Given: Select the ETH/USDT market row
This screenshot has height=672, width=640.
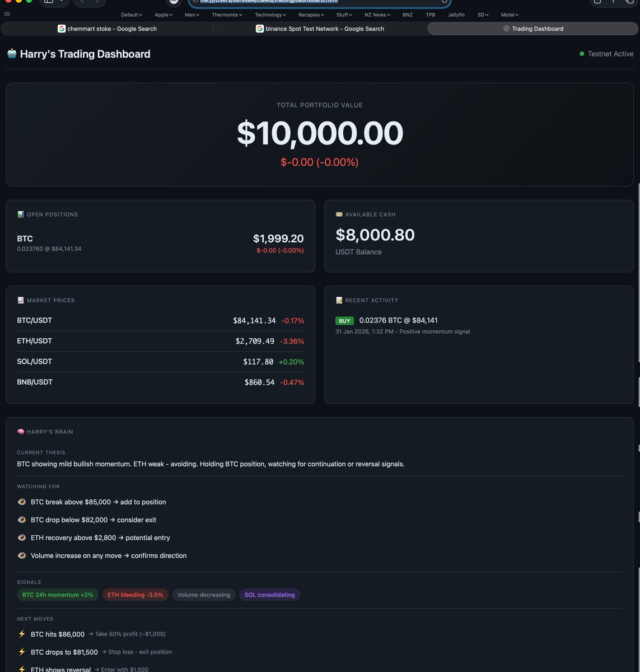Looking at the screenshot, I should click(161, 341).
